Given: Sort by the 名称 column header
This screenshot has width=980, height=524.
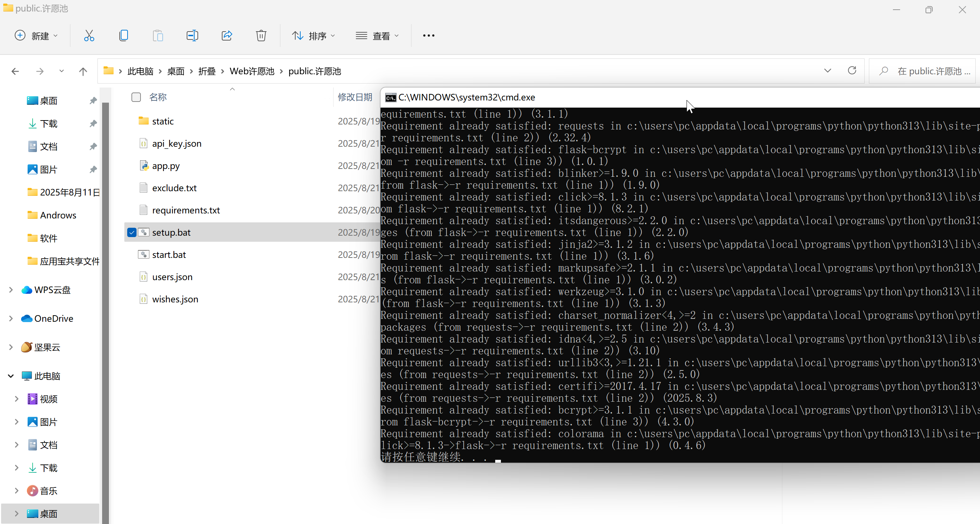Looking at the screenshot, I should coord(158,97).
